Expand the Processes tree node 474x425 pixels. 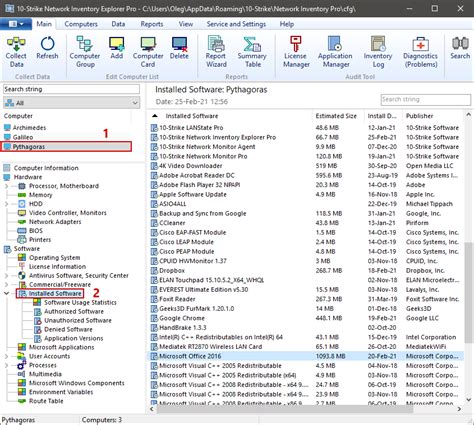6,365
